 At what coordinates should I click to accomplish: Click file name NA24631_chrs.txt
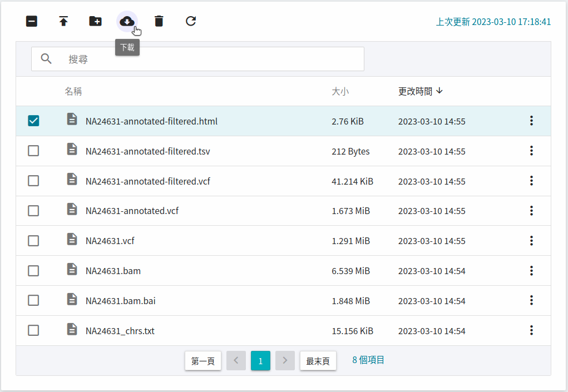click(120, 331)
